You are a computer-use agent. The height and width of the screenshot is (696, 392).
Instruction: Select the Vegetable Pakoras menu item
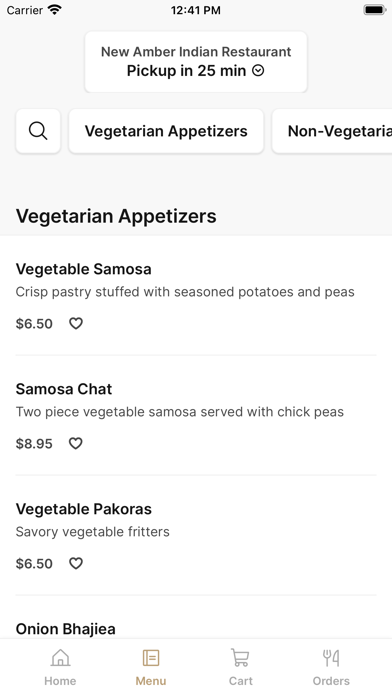(196, 535)
